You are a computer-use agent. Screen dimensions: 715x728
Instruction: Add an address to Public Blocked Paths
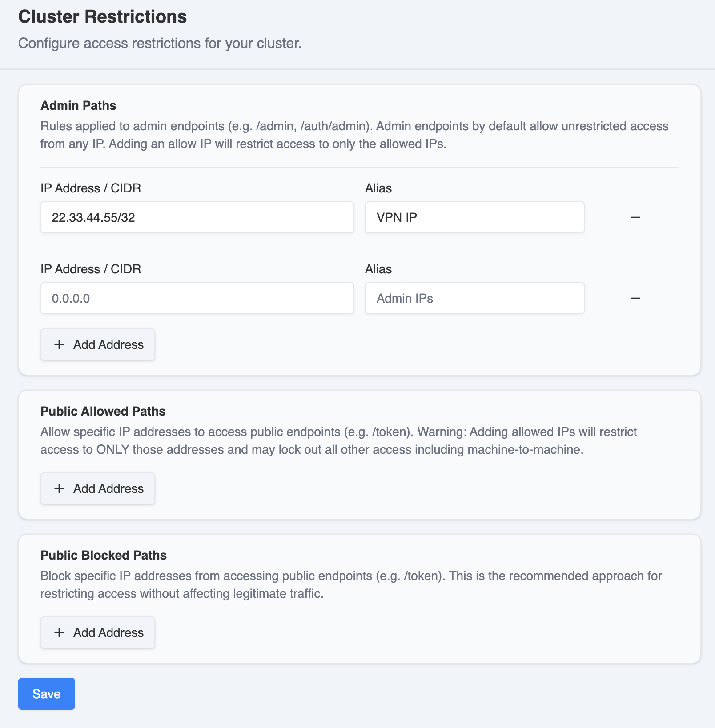click(97, 632)
